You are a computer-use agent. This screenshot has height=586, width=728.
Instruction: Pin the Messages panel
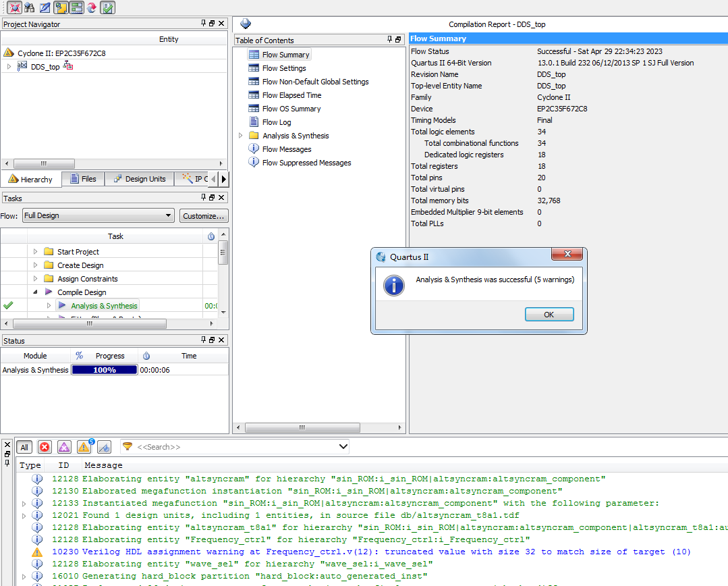(7, 463)
